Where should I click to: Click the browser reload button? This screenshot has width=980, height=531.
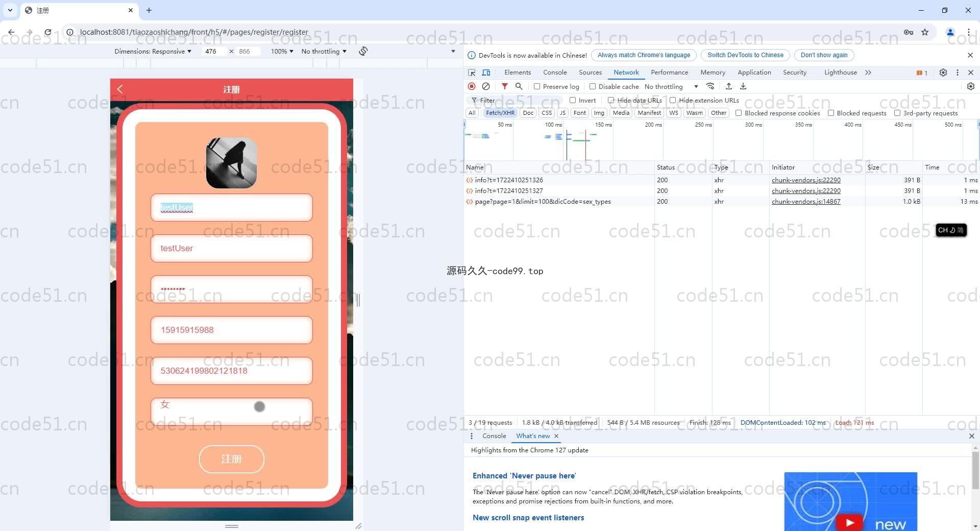[47, 32]
